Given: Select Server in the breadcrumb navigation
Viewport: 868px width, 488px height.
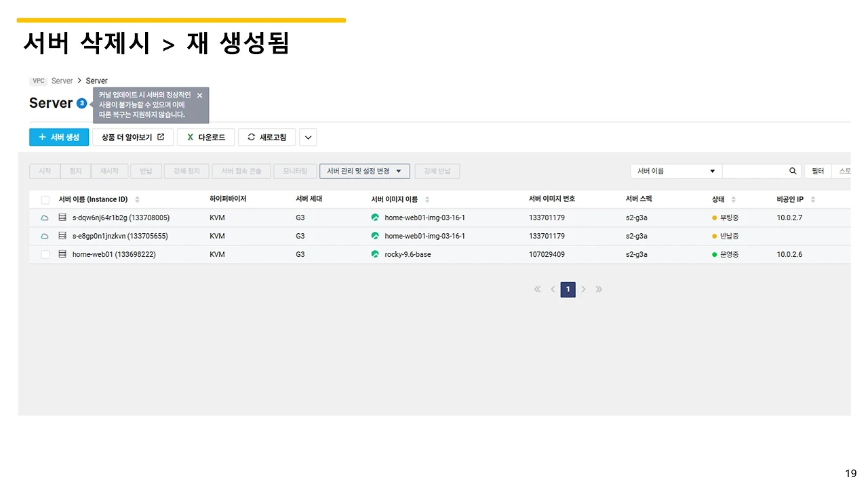Looking at the screenshot, I should 62,80.
